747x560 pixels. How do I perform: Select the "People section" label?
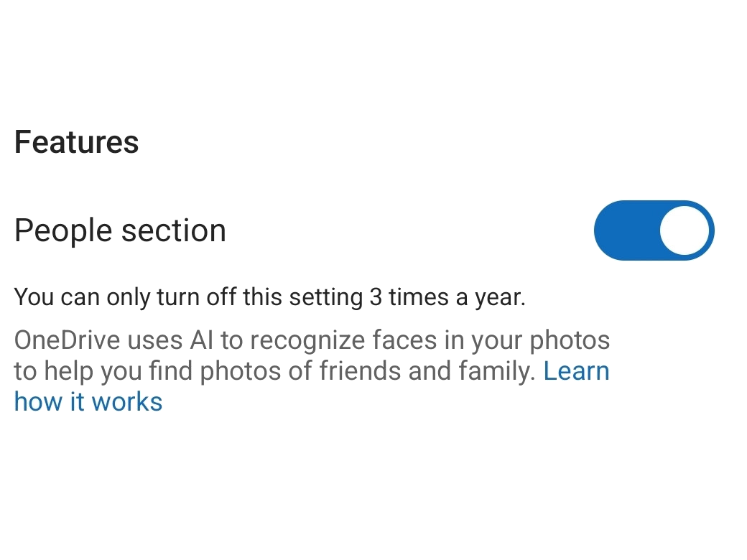point(120,231)
